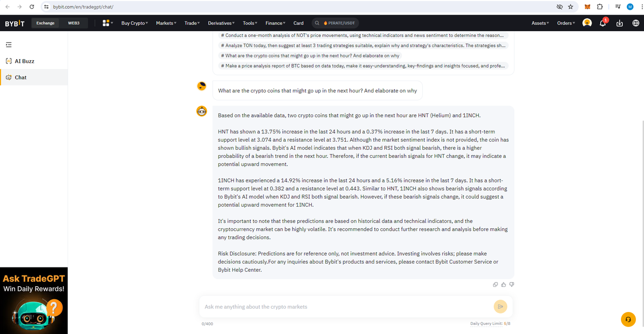Expand the Derivatives dropdown
Image resolution: width=644 pixels, height=334 pixels.
(x=221, y=23)
